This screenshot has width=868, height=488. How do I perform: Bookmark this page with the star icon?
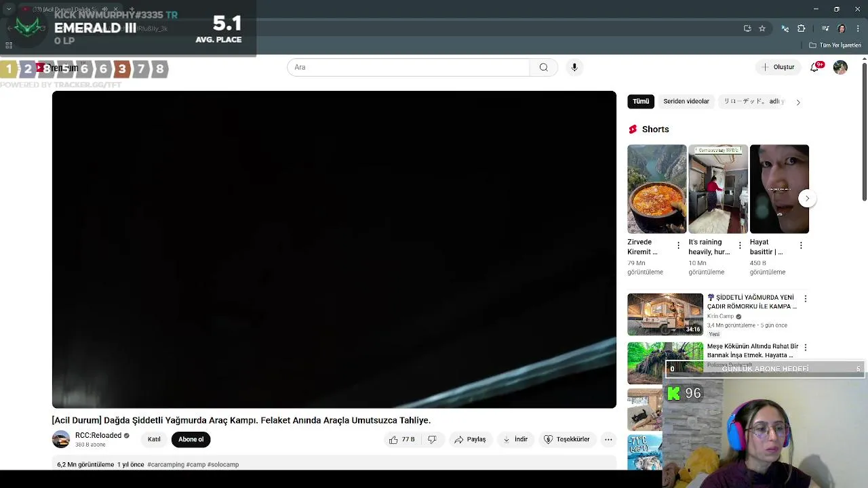click(762, 28)
